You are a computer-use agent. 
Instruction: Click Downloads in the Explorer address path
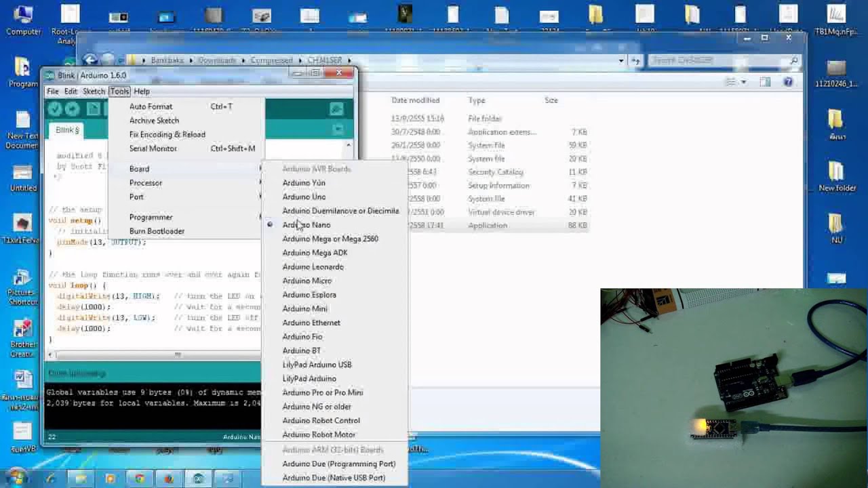217,60
